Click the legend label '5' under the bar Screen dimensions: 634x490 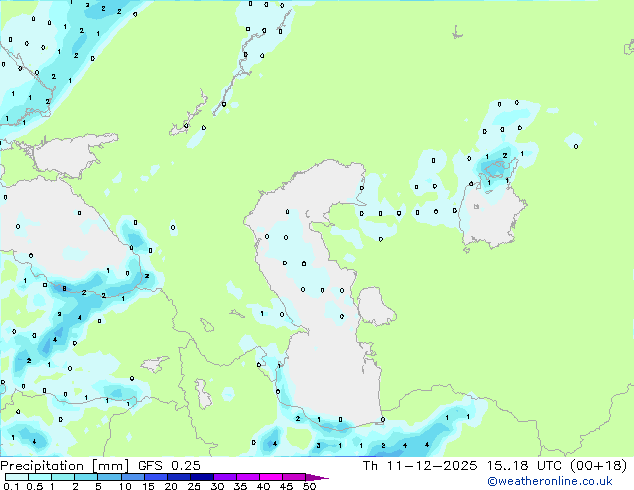98,486
